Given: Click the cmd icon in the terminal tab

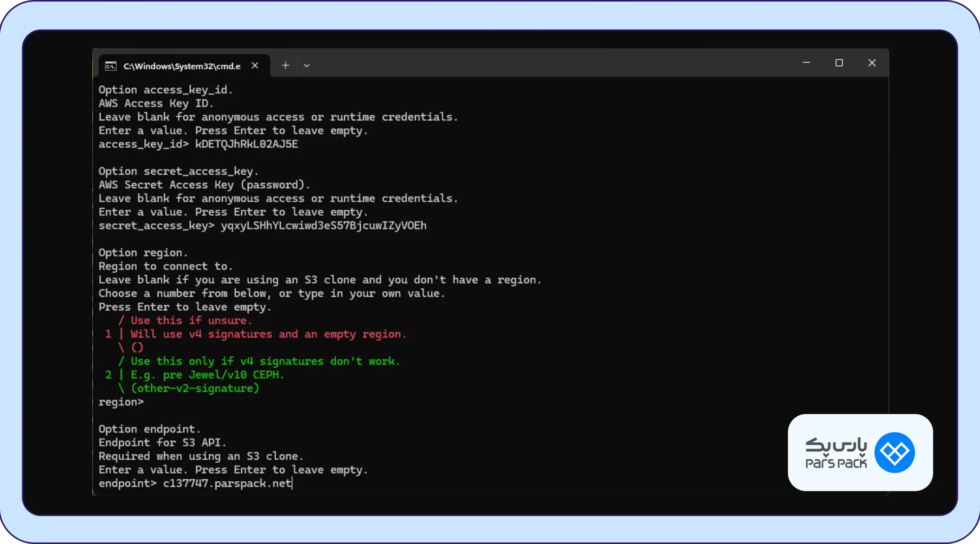Looking at the screenshot, I should [111, 66].
